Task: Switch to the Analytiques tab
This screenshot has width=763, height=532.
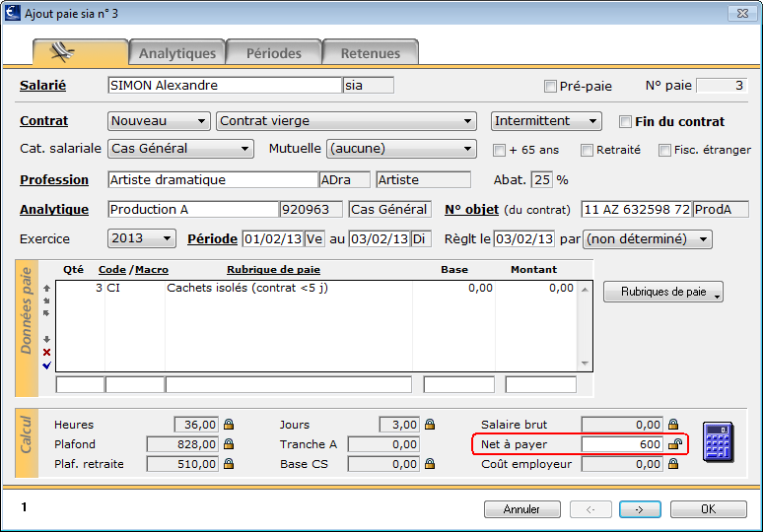Action: click(177, 52)
